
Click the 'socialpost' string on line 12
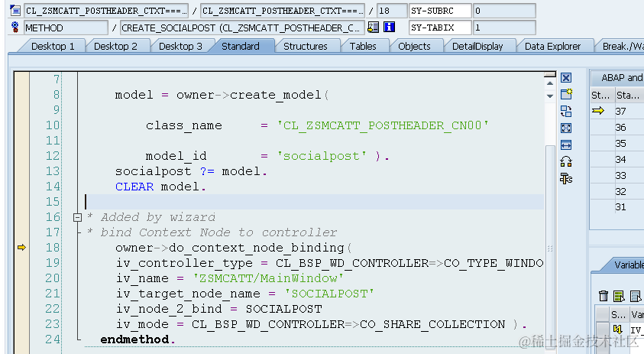pyautogui.click(x=322, y=156)
